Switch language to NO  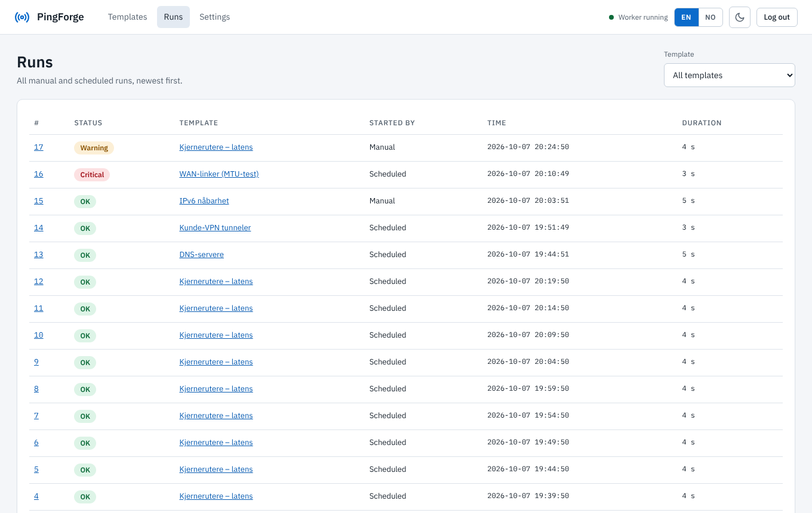(x=710, y=17)
